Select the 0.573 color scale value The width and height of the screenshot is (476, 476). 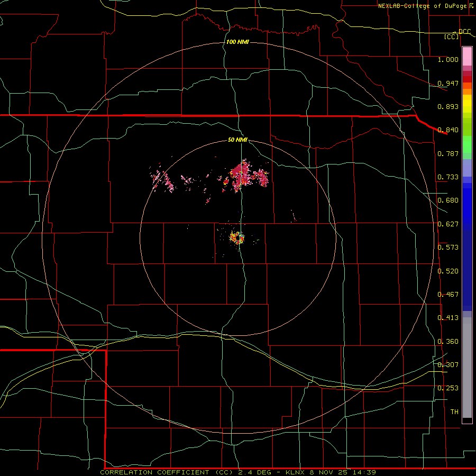click(448, 248)
